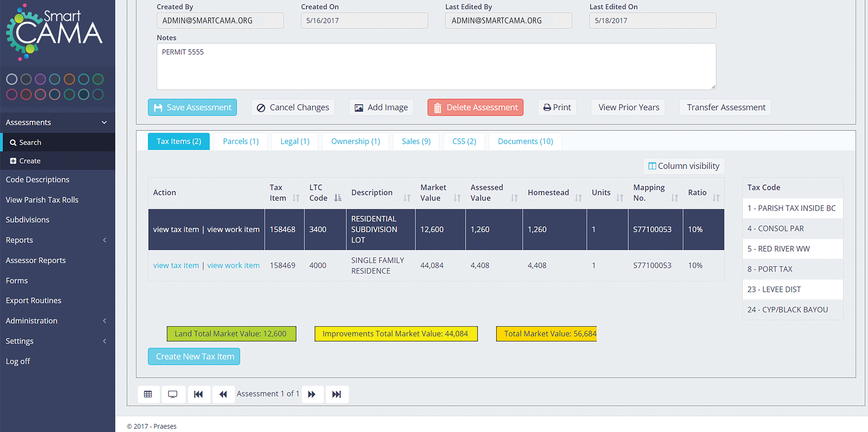The image size is (868, 432).
Task: Open view work item for tax item 158469
Action: (233, 266)
